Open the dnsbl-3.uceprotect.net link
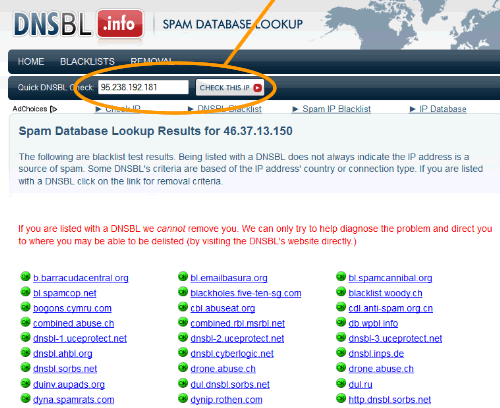 tap(395, 339)
